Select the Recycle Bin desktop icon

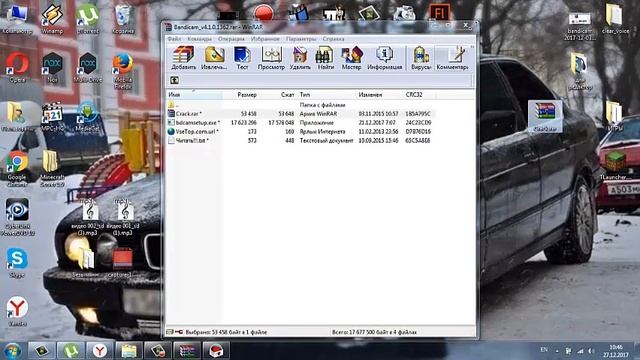[x=123, y=18]
